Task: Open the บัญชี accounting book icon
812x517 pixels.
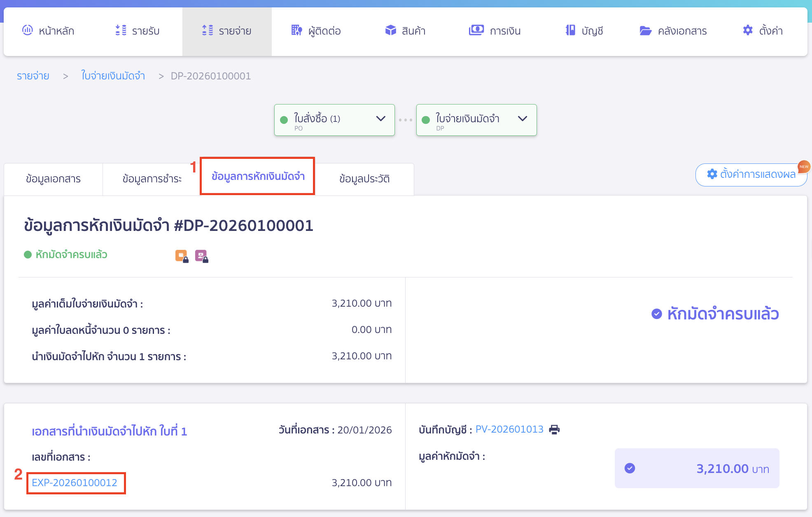Action: click(x=570, y=30)
